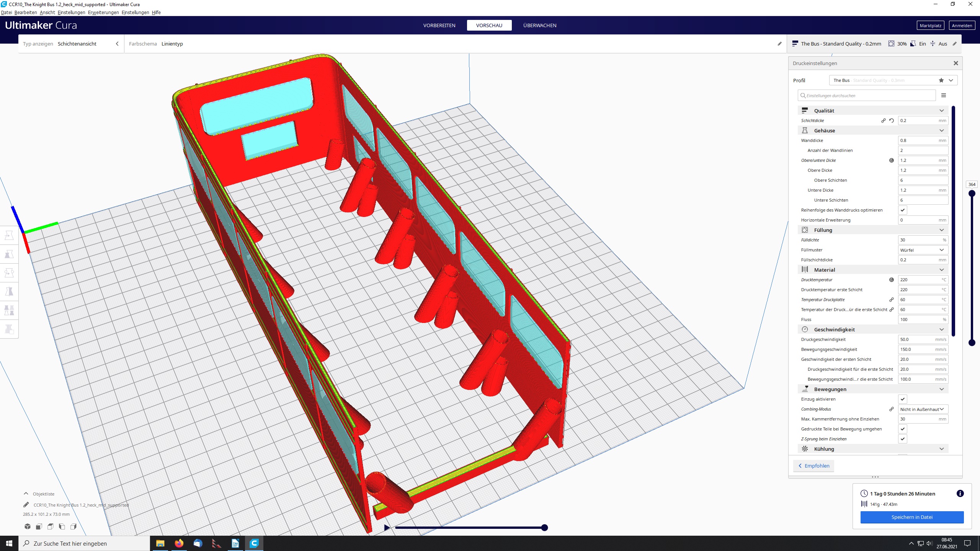Screen dimensions: 980x551
Task: Toggle Einzug aktivieren checkbox
Action: pos(902,399)
